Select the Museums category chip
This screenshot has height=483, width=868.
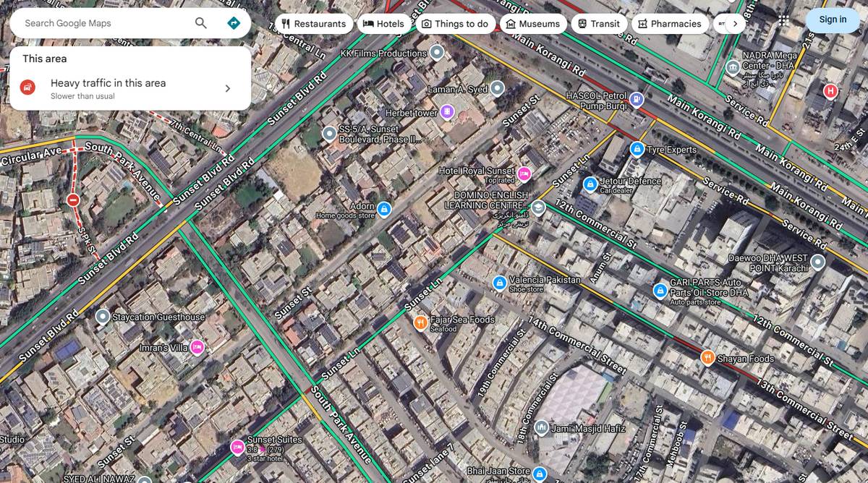coord(534,23)
